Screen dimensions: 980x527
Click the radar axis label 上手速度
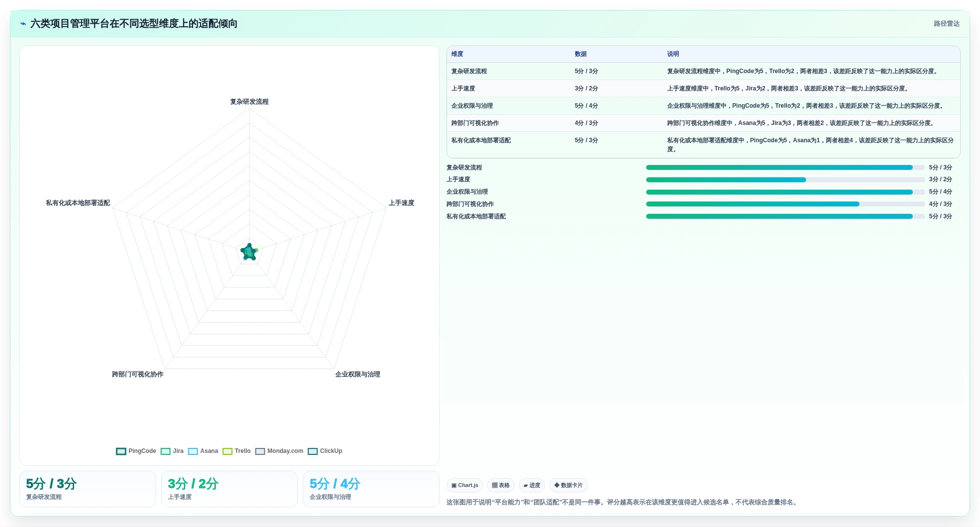401,203
